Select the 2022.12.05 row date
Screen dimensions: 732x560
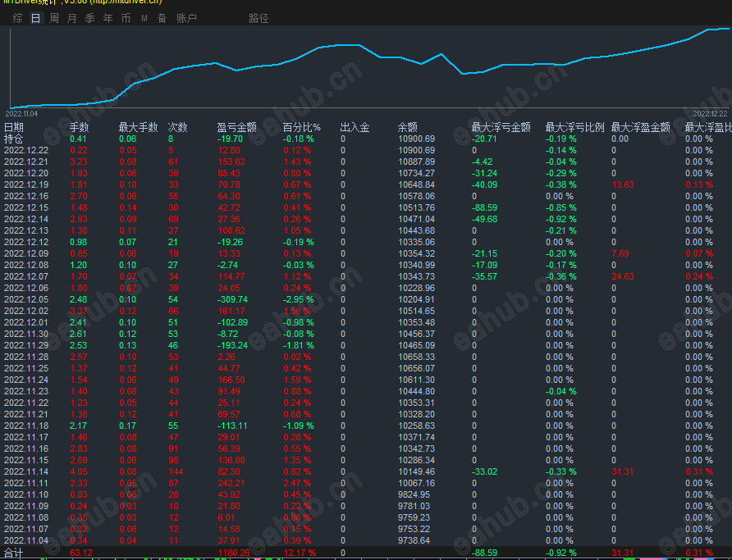26,299
